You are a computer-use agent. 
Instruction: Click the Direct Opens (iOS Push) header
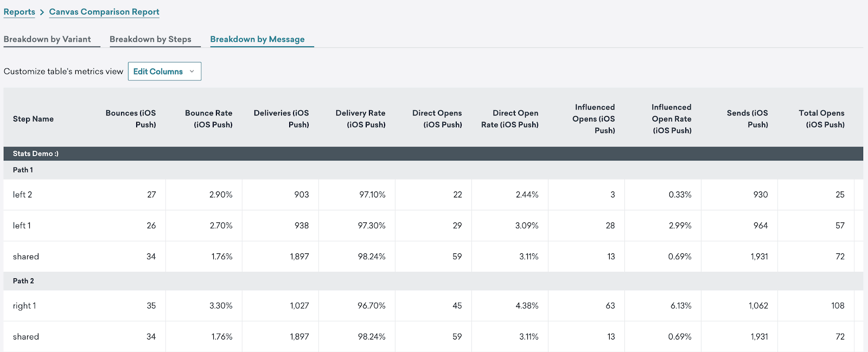coord(437,119)
